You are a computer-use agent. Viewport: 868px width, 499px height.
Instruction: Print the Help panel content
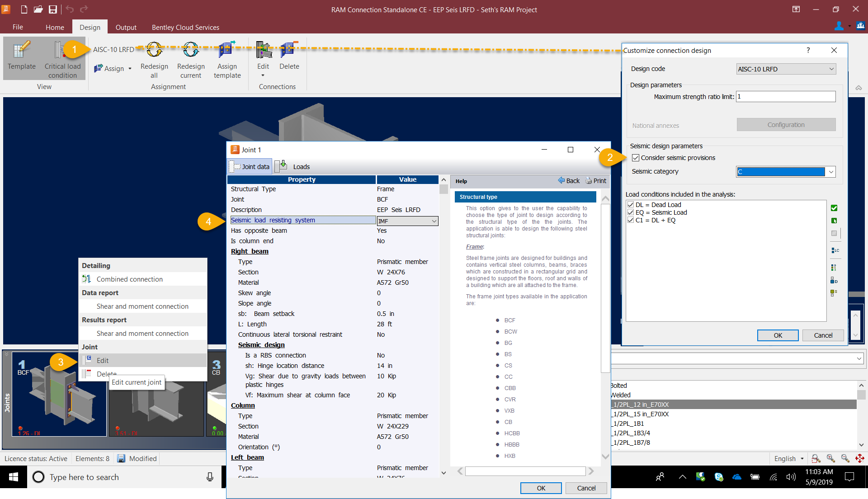(x=596, y=181)
